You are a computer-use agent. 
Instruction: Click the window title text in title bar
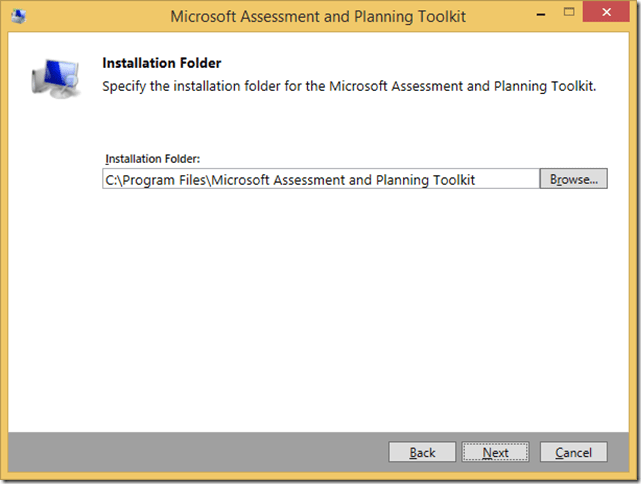coord(318,16)
